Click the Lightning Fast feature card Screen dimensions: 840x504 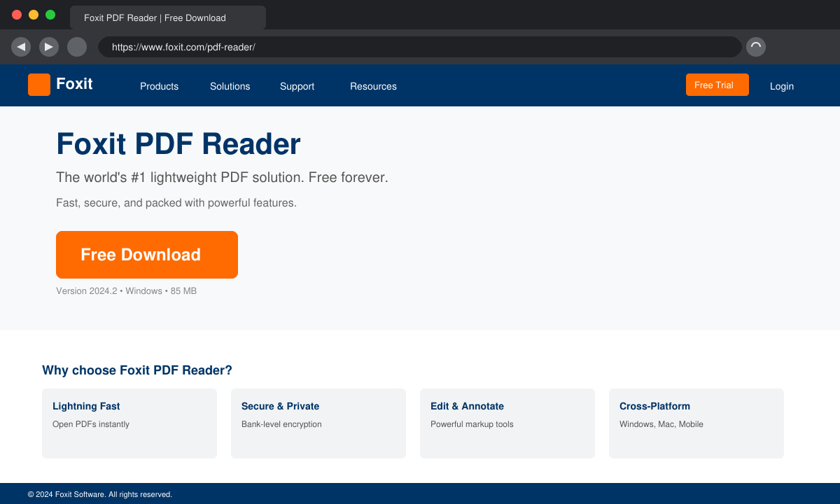click(129, 423)
